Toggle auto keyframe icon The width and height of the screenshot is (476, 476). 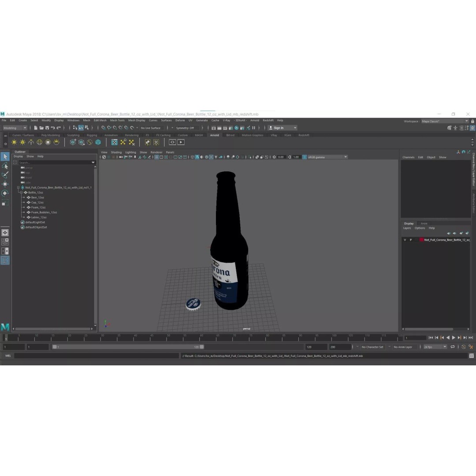pos(464,347)
